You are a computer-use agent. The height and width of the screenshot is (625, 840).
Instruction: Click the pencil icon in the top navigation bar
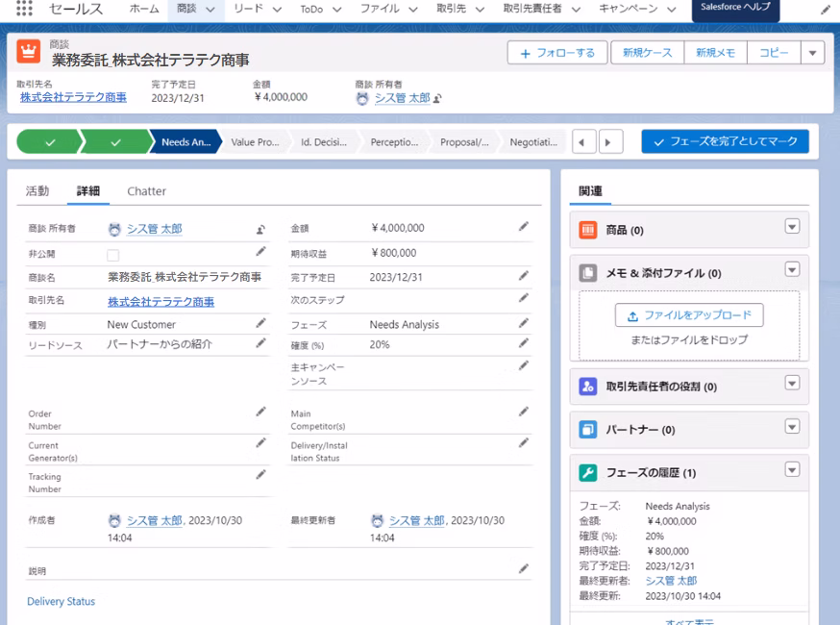coord(825,10)
